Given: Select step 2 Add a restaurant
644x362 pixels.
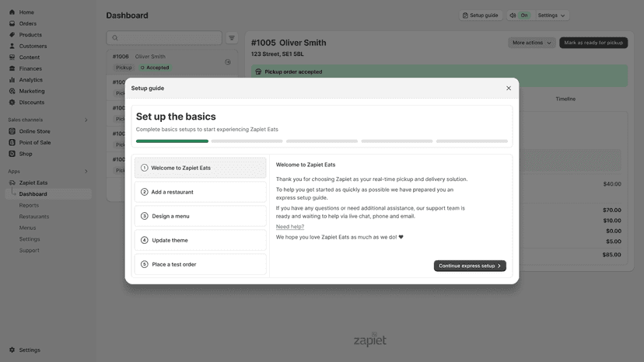Looking at the screenshot, I should (x=200, y=192).
